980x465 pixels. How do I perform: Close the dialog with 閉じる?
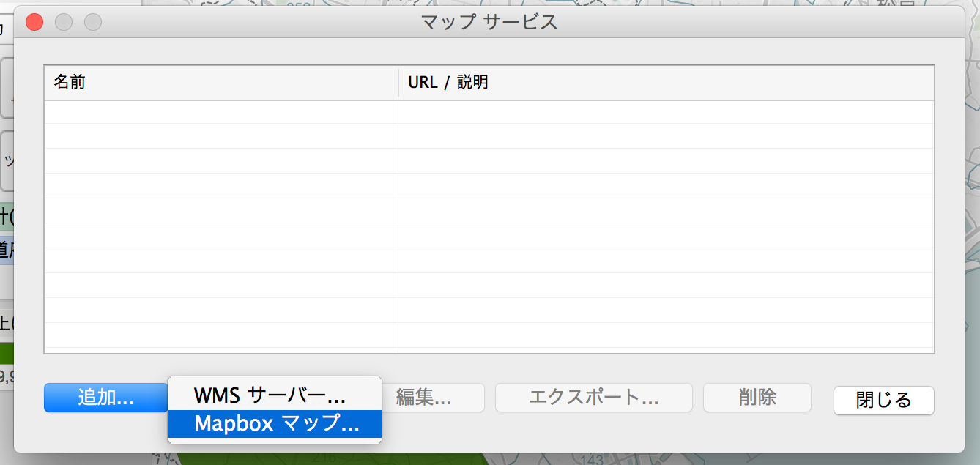[883, 401]
